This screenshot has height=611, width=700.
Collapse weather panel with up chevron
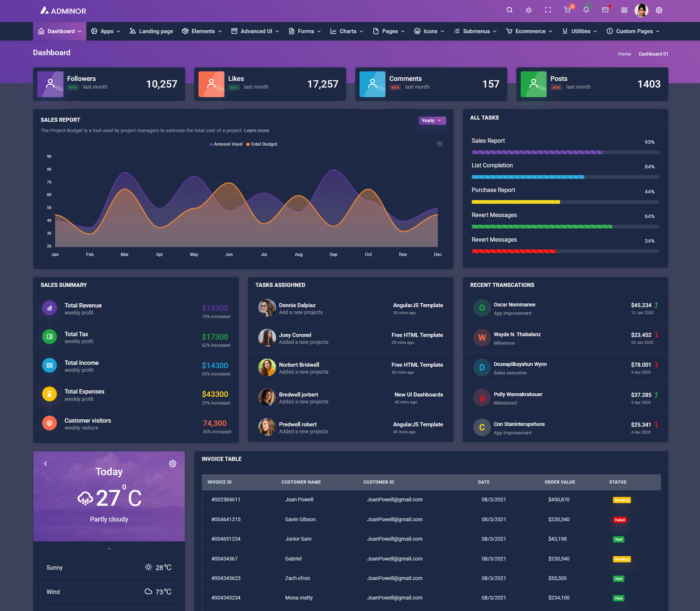pyautogui.click(x=109, y=549)
